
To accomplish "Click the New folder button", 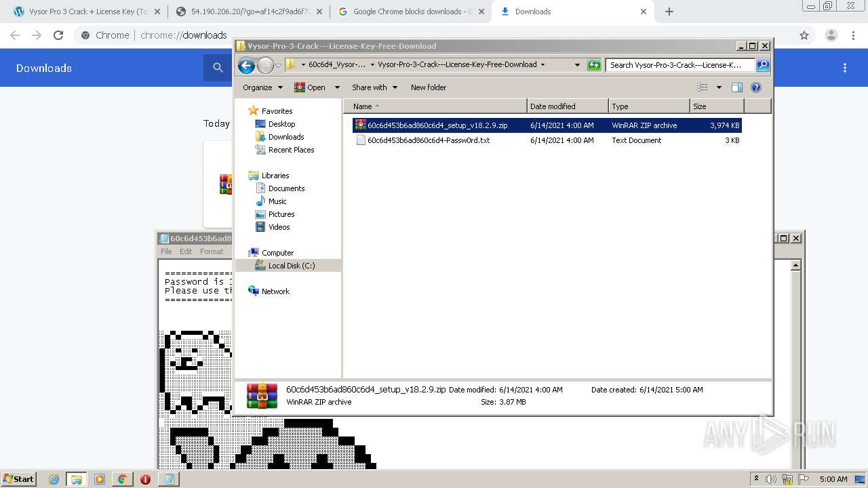I will (429, 87).
